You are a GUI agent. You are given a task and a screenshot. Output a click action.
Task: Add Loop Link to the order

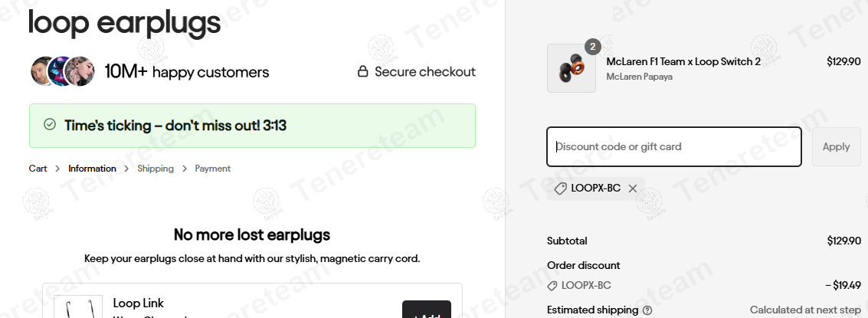point(426,310)
